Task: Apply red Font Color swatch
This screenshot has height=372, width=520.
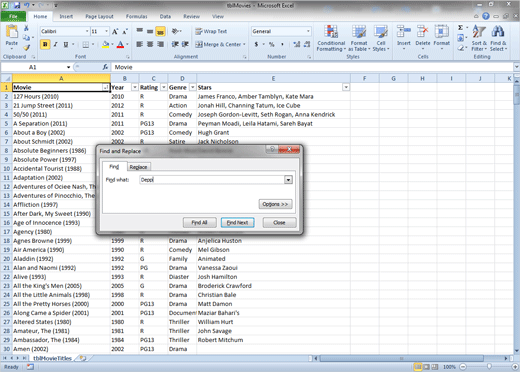Action: (x=120, y=44)
